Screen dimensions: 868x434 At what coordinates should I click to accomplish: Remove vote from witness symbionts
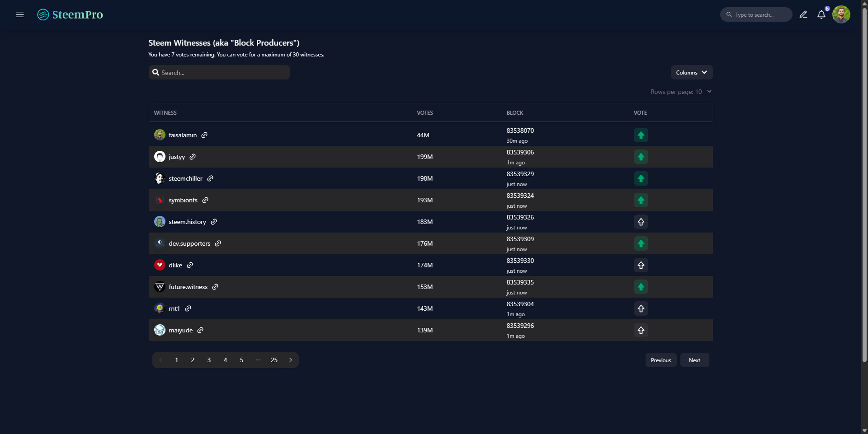pyautogui.click(x=641, y=200)
